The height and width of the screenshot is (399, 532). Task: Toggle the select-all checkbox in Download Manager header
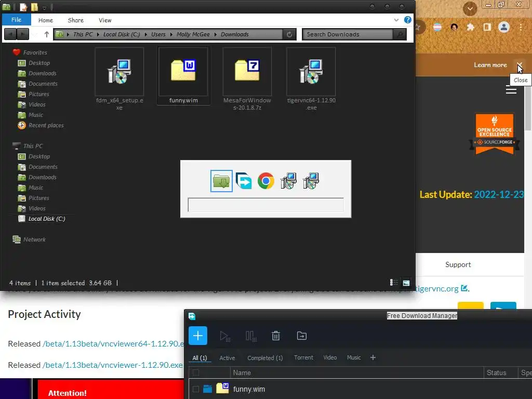pyautogui.click(x=196, y=373)
